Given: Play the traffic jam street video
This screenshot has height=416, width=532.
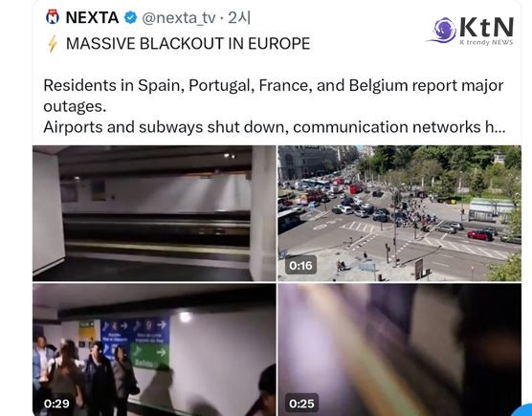Looking at the screenshot, I should 399,213.
